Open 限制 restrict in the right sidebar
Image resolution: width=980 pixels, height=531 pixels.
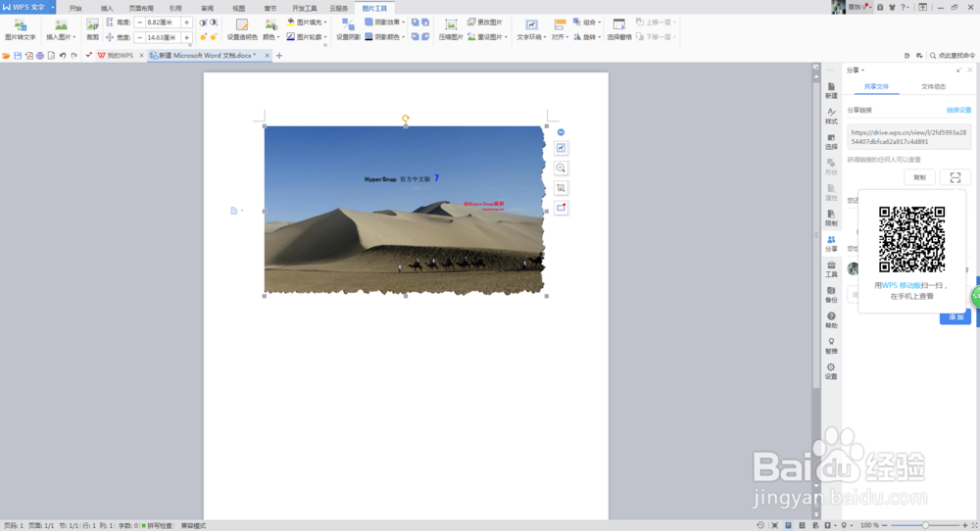point(831,218)
